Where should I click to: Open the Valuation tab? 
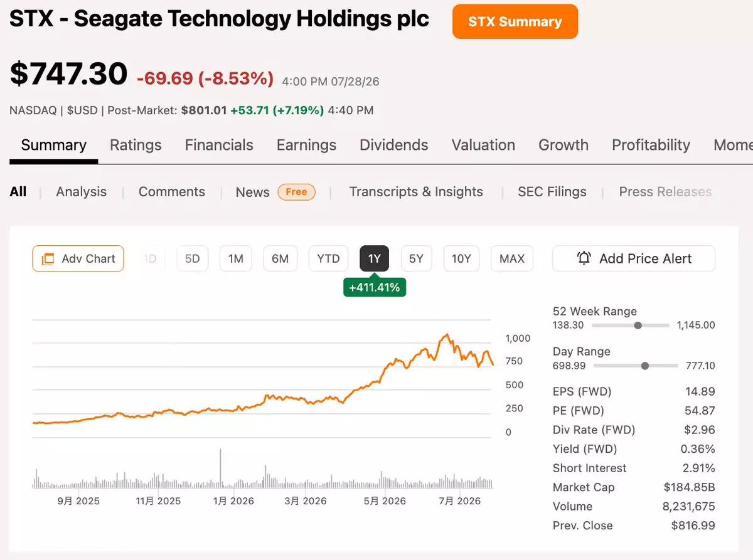(483, 145)
